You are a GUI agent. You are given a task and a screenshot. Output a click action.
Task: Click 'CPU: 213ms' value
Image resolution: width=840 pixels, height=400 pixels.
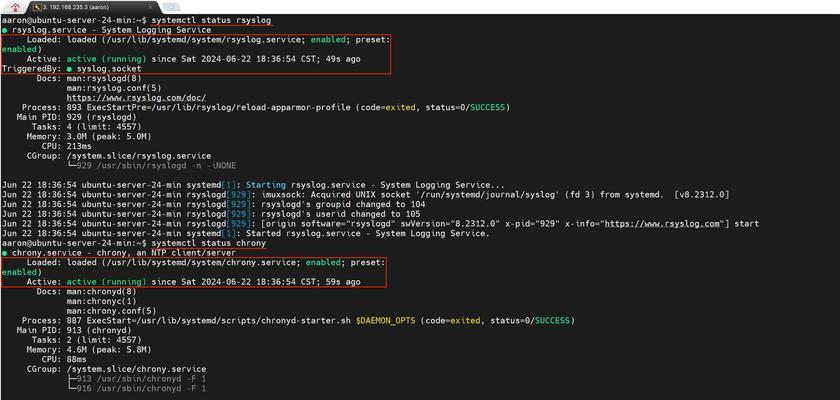79,146
